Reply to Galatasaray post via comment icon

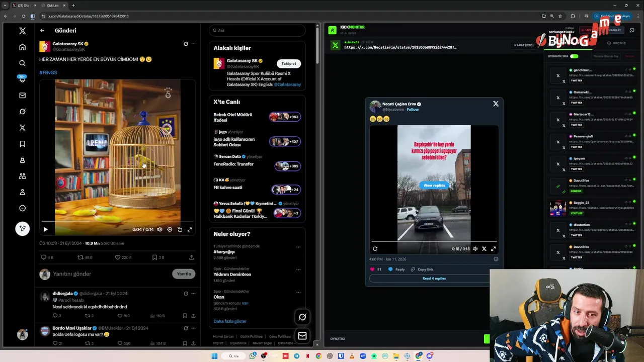pos(46,257)
